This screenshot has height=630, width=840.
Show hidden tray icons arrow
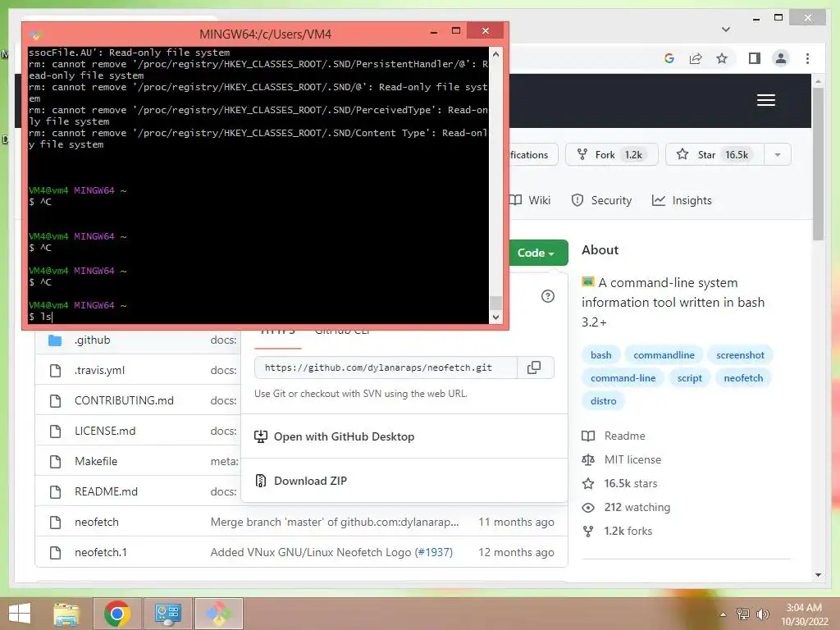click(723, 614)
